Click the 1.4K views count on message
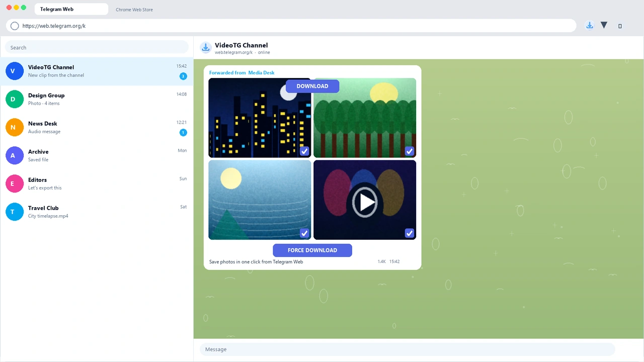This screenshot has height=362, width=644. pos(381,261)
